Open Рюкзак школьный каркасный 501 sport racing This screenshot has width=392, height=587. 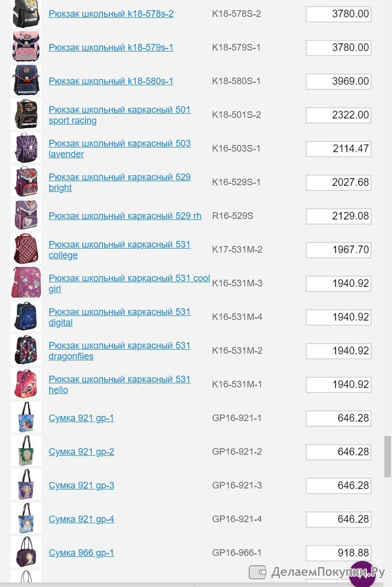119,115
